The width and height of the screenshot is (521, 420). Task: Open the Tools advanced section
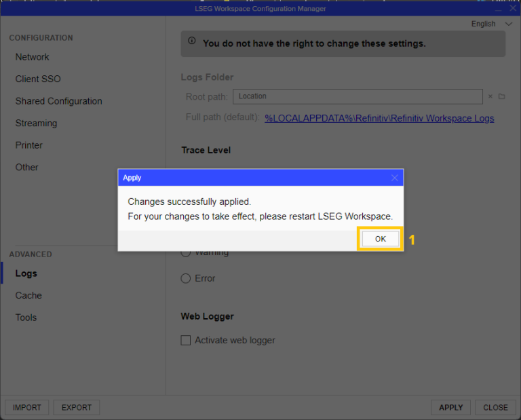(x=26, y=318)
